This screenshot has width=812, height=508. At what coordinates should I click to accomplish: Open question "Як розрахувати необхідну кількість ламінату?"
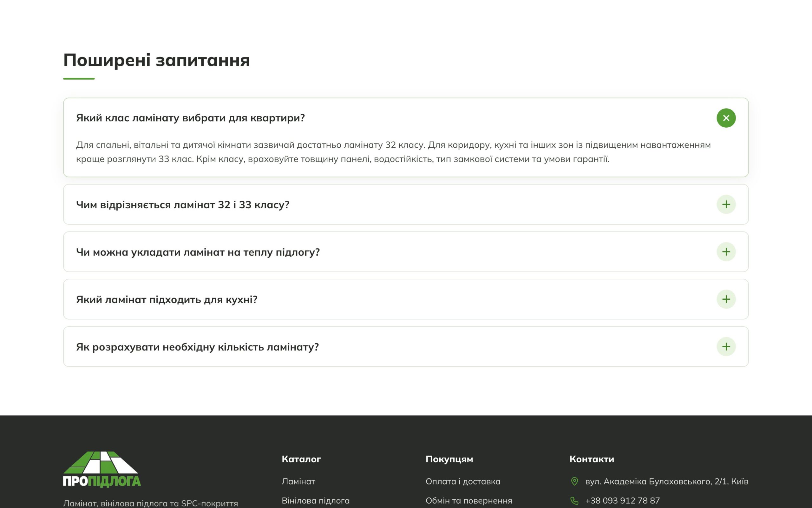[406, 346]
